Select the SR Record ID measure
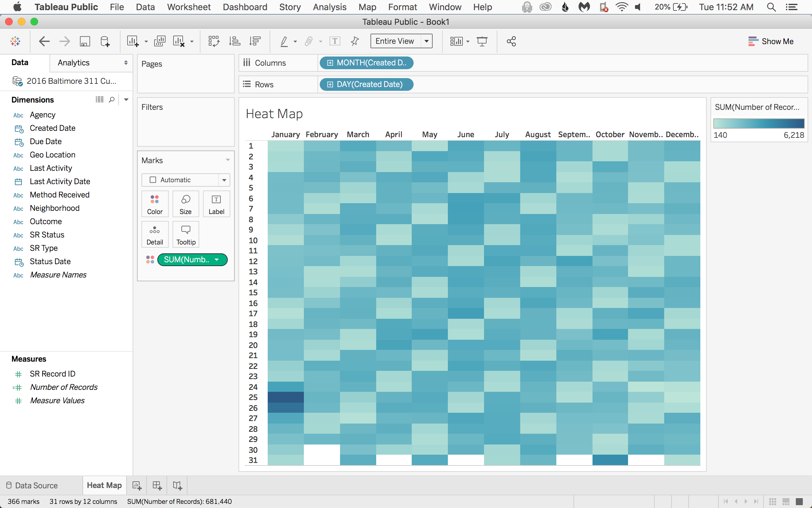 (x=52, y=374)
